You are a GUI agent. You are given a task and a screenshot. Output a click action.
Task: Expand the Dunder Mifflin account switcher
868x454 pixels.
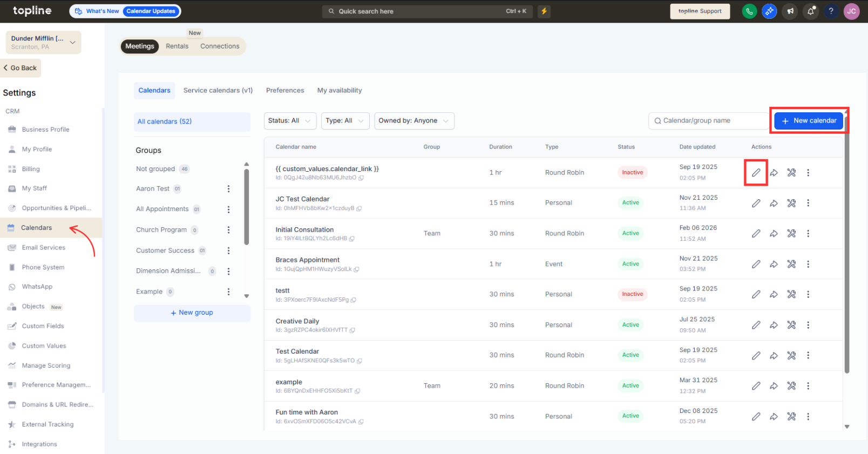tap(44, 42)
